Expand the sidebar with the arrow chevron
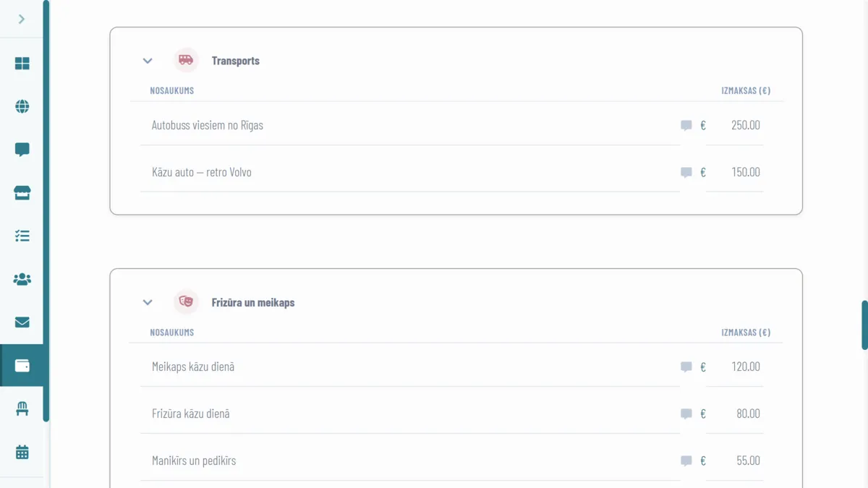Screen dimensions: 868x488 [x=22, y=20]
